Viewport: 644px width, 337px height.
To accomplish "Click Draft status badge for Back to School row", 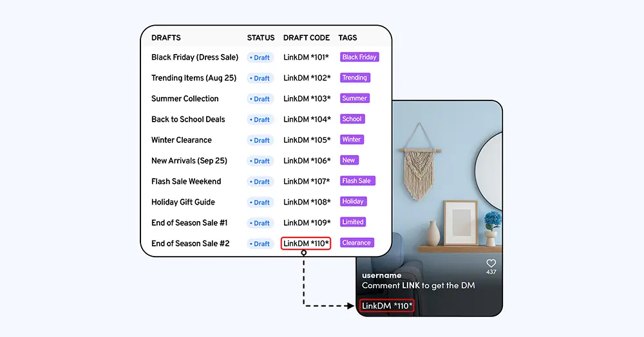I will (260, 120).
